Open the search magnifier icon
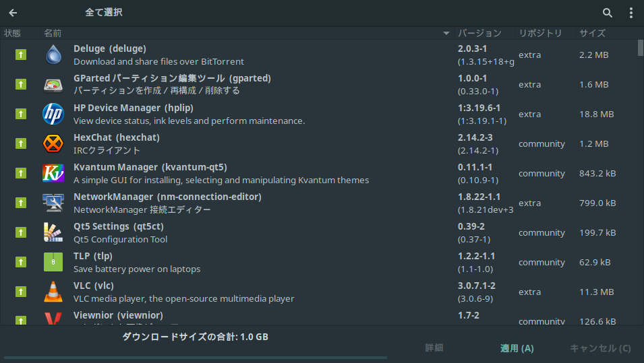This screenshot has height=363, width=644. coord(608,13)
